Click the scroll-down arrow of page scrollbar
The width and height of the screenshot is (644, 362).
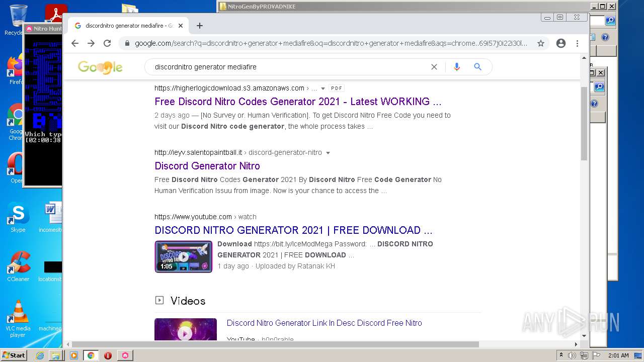click(x=584, y=336)
